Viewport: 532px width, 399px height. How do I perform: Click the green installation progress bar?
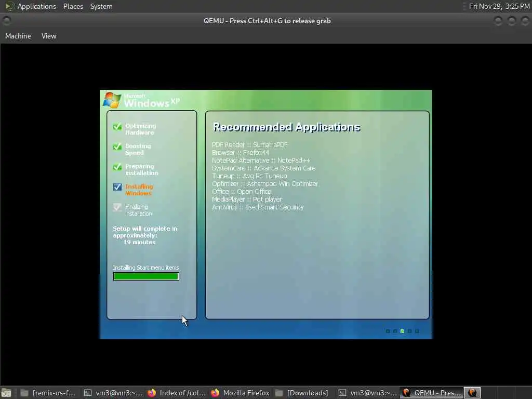(146, 276)
